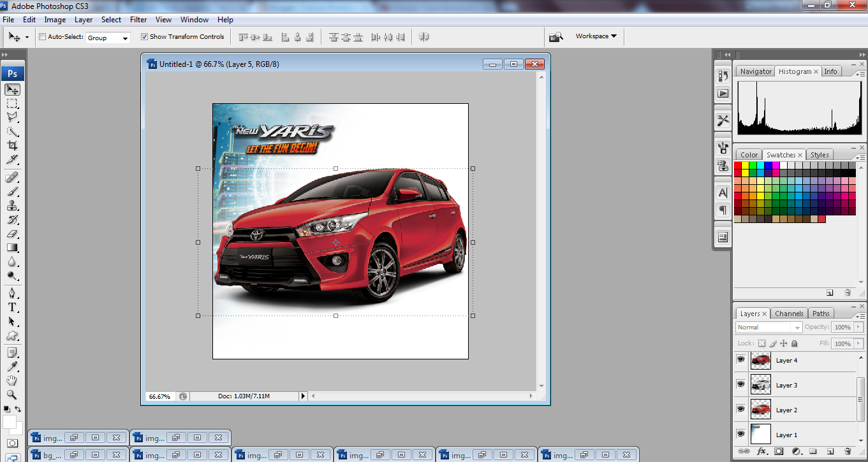The image size is (868, 462).
Task: Select the Notes tool
Action: point(13,352)
